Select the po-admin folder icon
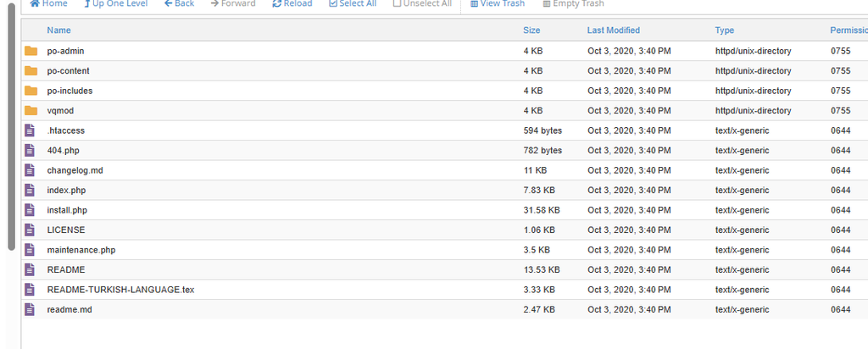Viewport: 868px width, 349px height. 31,51
